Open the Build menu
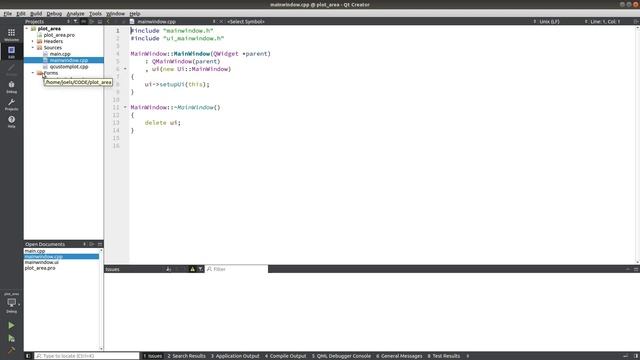This screenshot has width=640, height=360. click(x=36, y=13)
